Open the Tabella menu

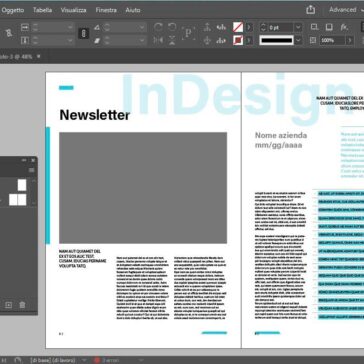tap(42, 10)
